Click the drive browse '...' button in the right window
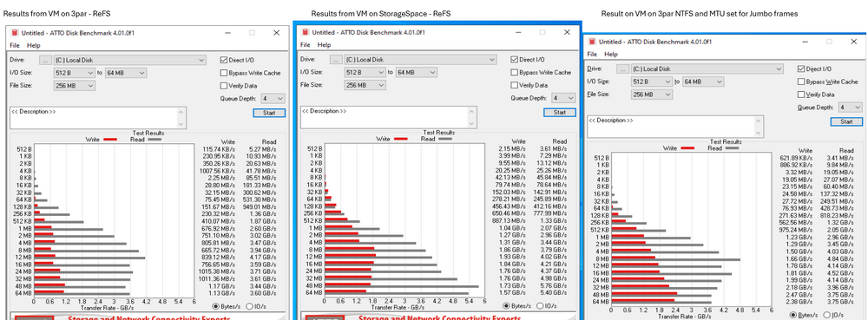This screenshot has width=868, height=320. tap(623, 69)
